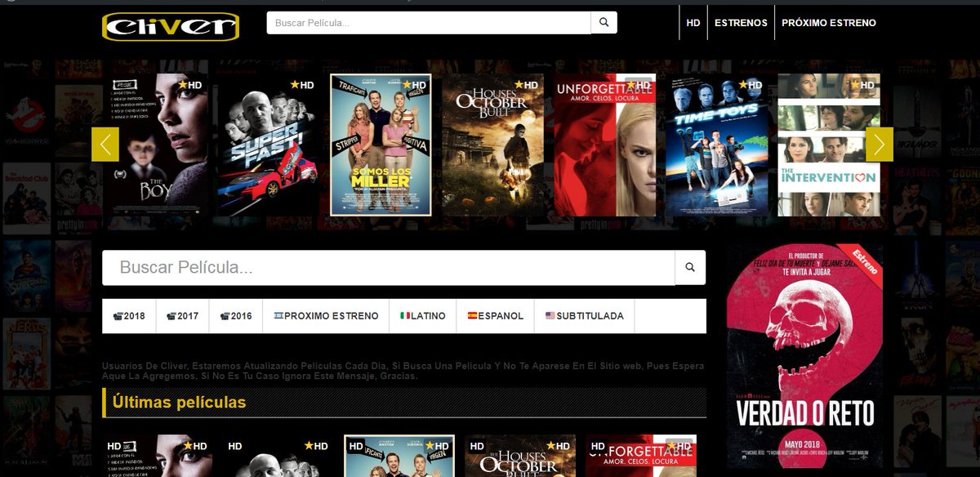Open Unforgettable poster in carousel

pos(605,145)
